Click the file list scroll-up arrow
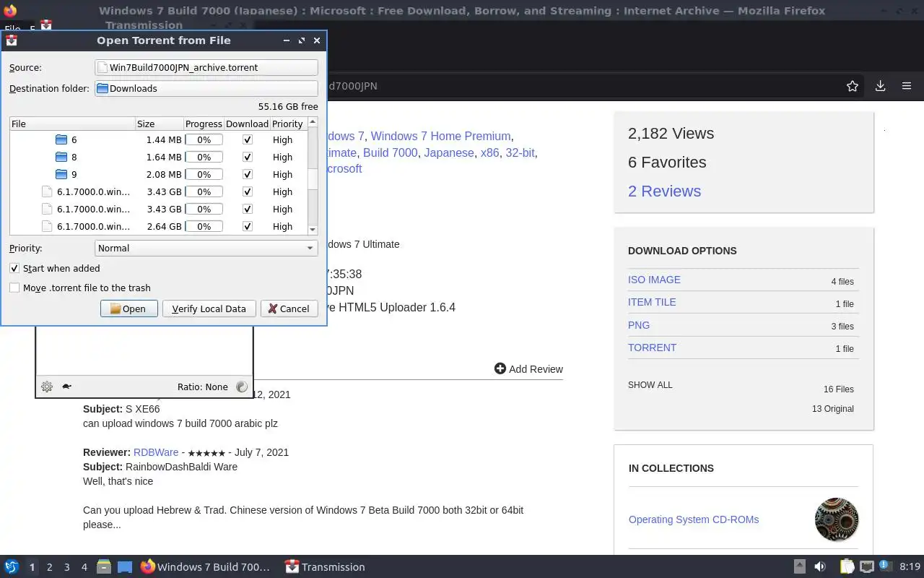This screenshot has width=924, height=578. pyautogui.click(x=313, y=122)
